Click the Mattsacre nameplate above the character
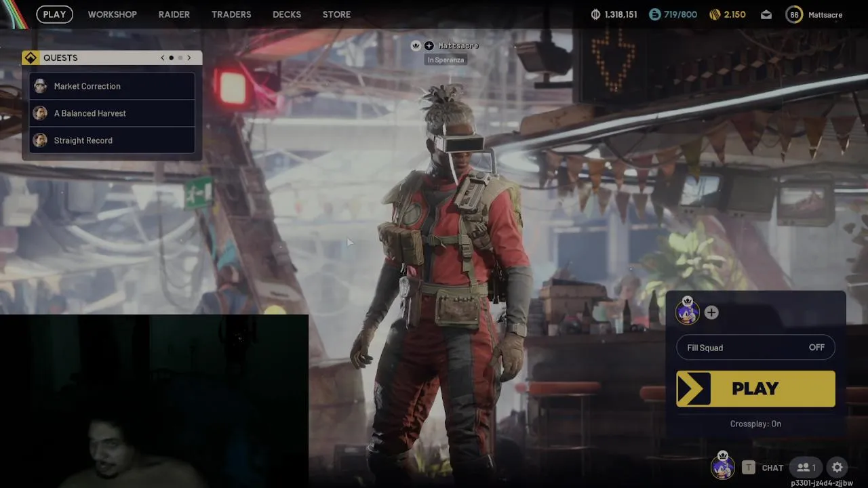Image resolution: width=868 pixels, height=488 pixels. [x=458, y=45]
